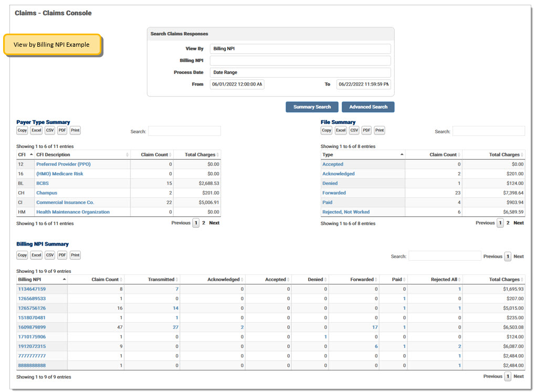Image resolution: width=535 pixels, height=392 pixels.
Task: Click Next in Payer Type Summary pagination
Action: 214,223
